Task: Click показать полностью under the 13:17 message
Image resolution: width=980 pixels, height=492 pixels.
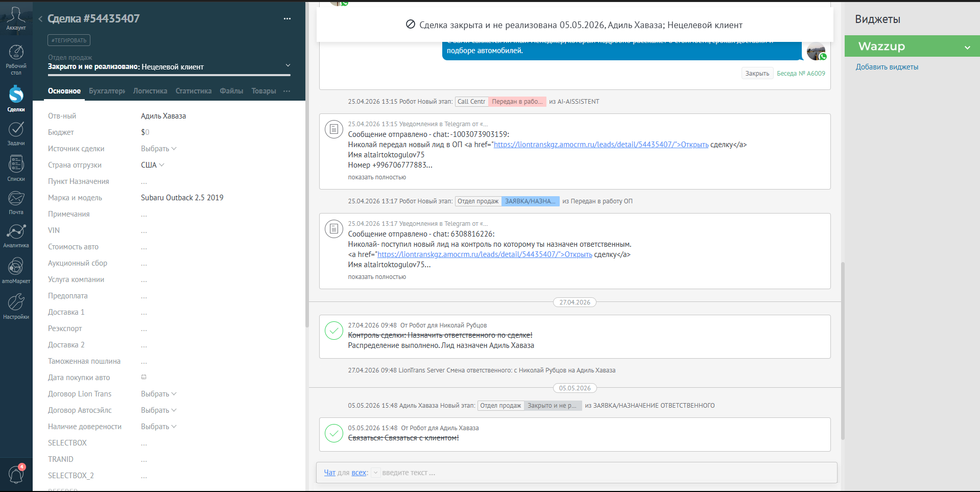Action: [377, 277]
